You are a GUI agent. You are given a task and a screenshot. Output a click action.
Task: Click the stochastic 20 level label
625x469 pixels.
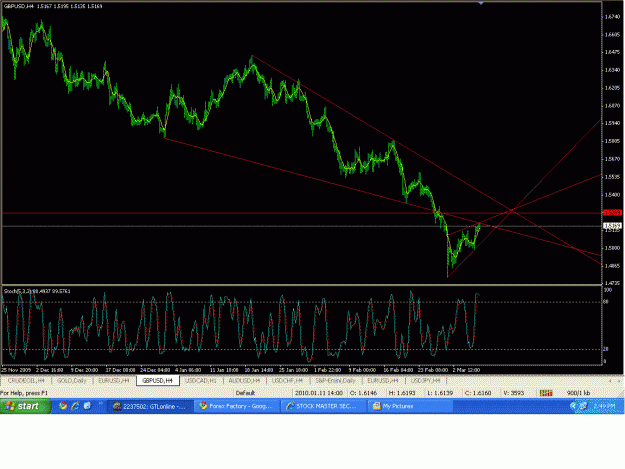[606, 349]
